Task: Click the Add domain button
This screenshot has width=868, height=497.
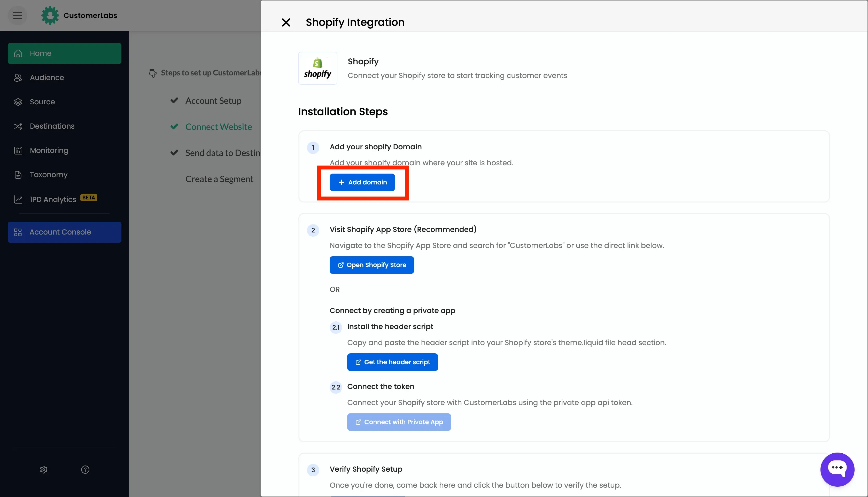Action: (362, 182)
